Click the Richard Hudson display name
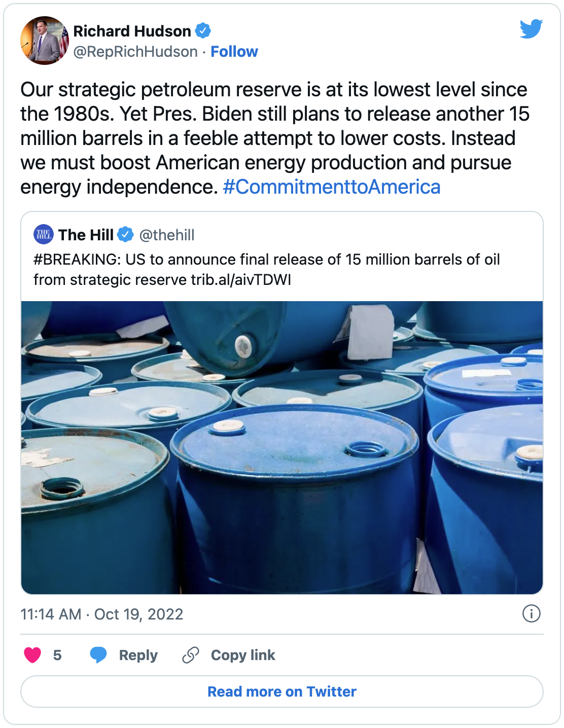 point(132,31)
